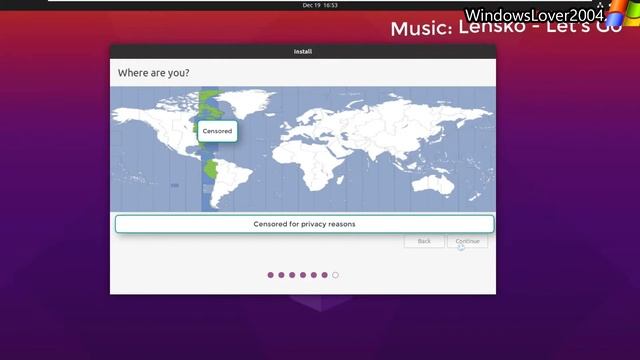Select Australia on the timezone map
The width and height of the screenshot is (640, 360).
433,185
